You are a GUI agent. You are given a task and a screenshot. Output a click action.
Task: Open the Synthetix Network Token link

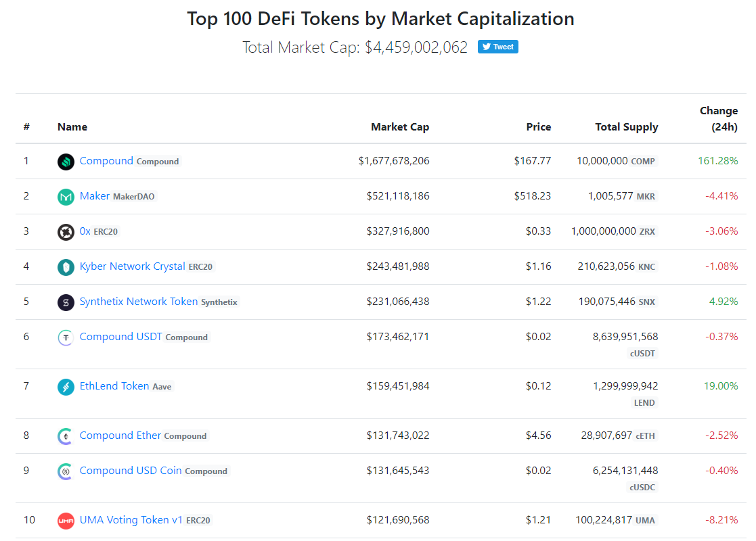(138, 302)
